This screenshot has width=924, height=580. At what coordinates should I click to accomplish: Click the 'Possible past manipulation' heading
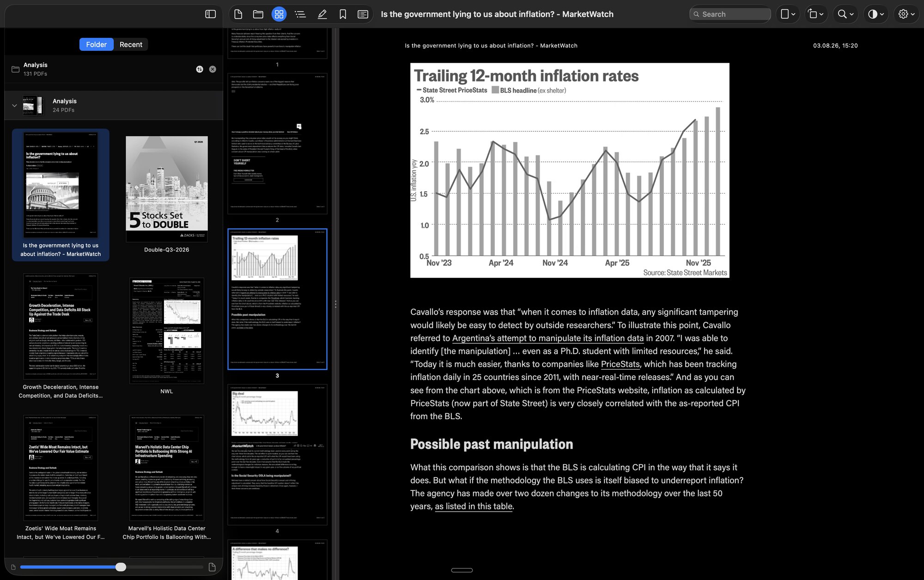point(492,444)
